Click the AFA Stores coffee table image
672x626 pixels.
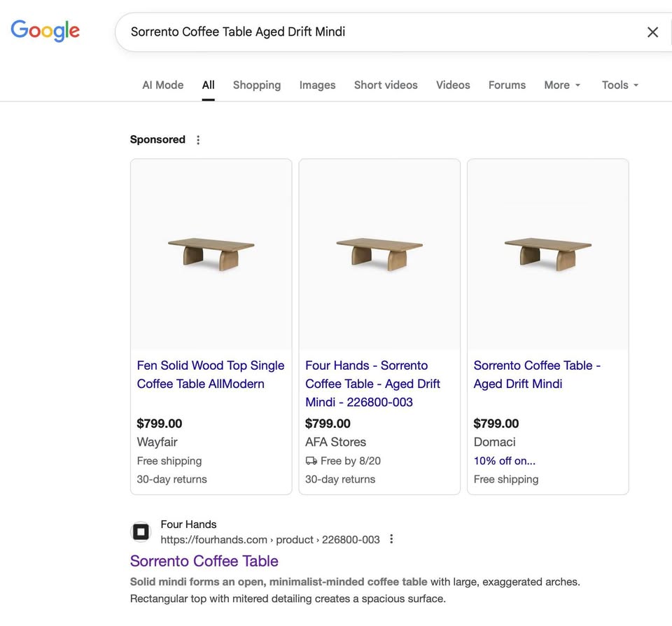pos(379,254)
